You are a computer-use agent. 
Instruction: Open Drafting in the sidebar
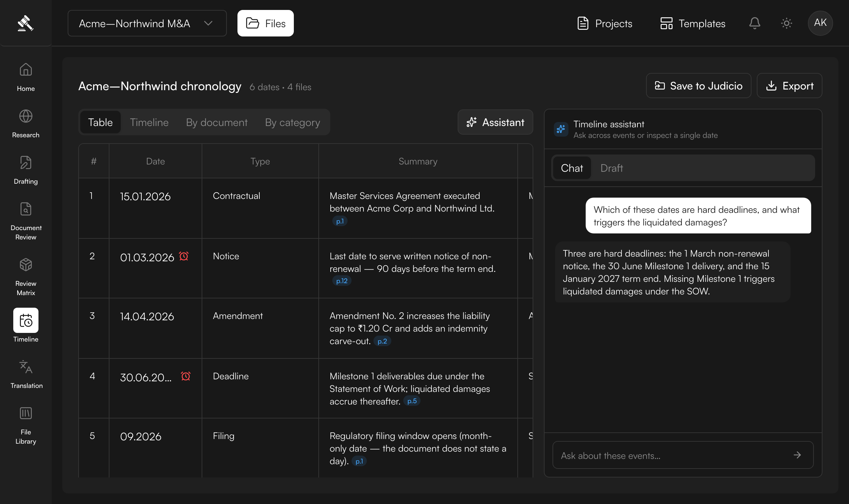click(x=26, y=170)
